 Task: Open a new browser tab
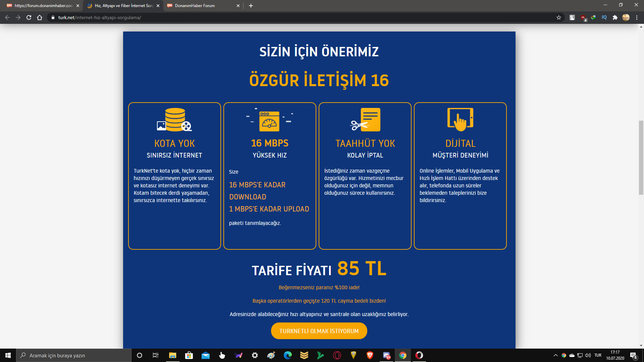(x=251, y=6)
